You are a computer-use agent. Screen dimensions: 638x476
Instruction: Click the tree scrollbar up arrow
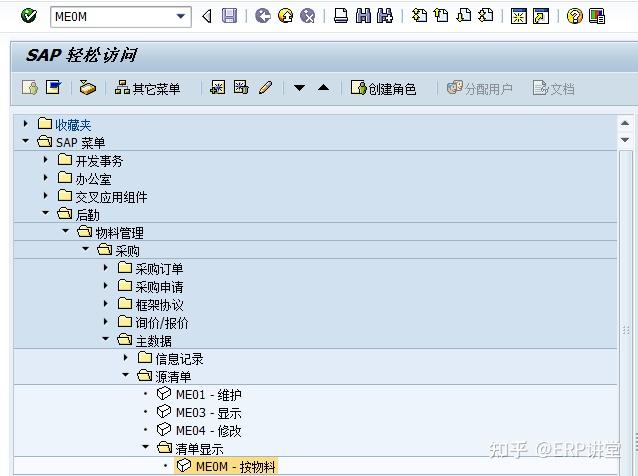pyautogui.click(x=625, y=123)
